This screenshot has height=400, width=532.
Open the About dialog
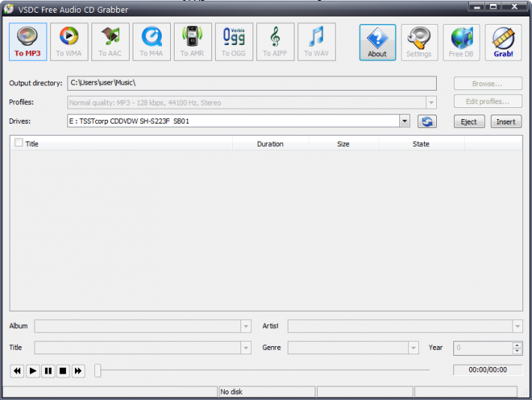pos(378,43)
